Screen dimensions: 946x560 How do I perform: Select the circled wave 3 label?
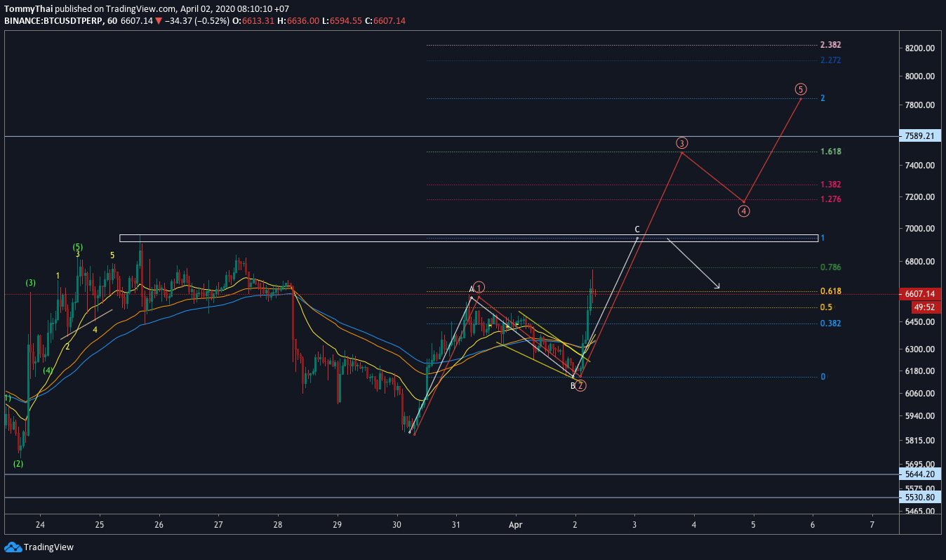(682, 142)
